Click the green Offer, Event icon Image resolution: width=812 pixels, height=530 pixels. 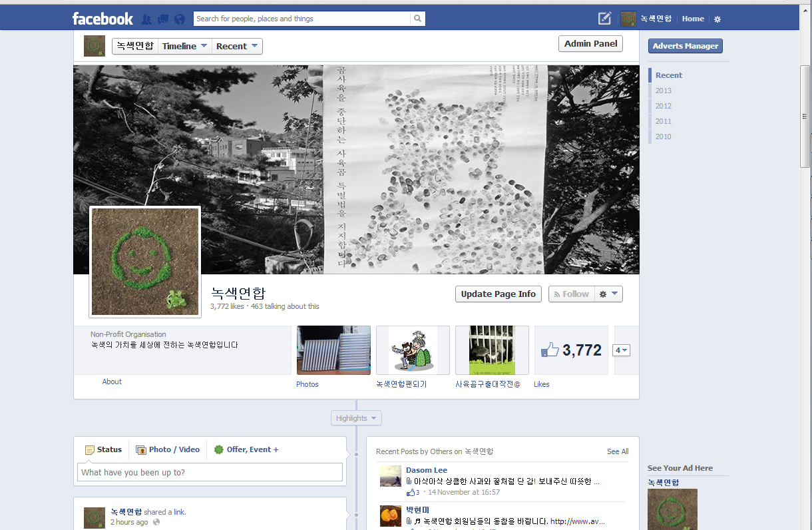coord(219,450)
